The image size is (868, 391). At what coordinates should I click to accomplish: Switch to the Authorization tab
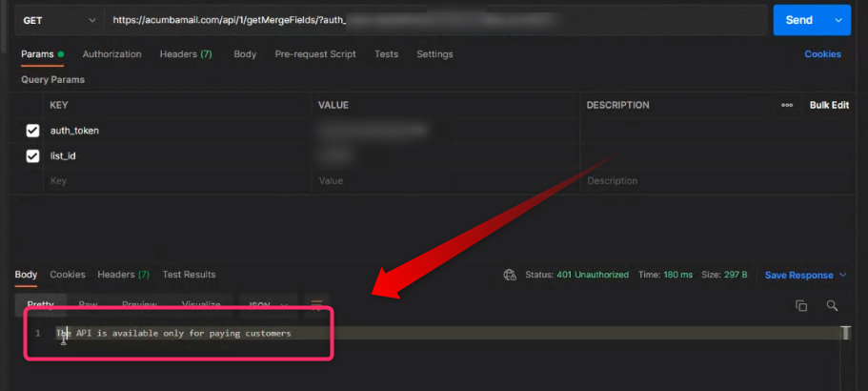coord(111,54)
